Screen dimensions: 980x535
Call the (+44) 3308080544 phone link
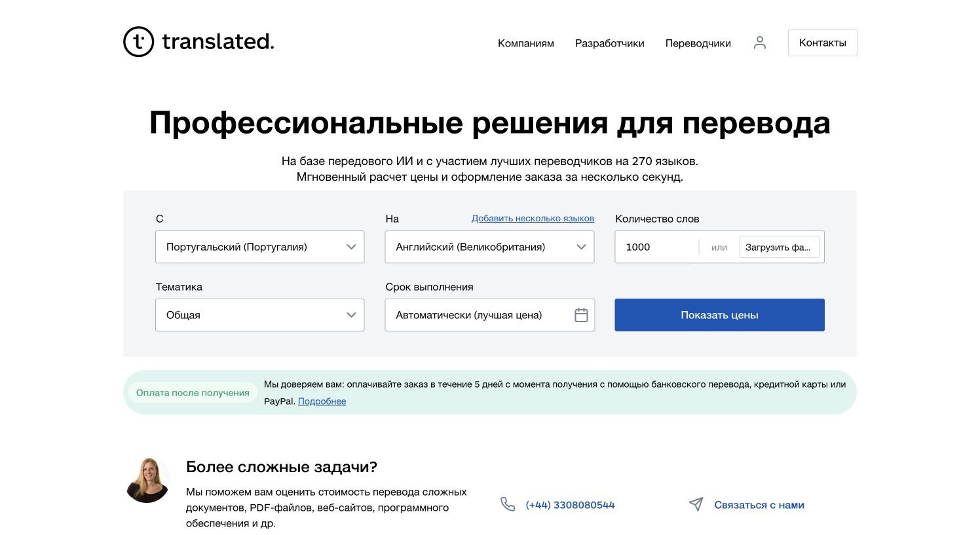570,505
